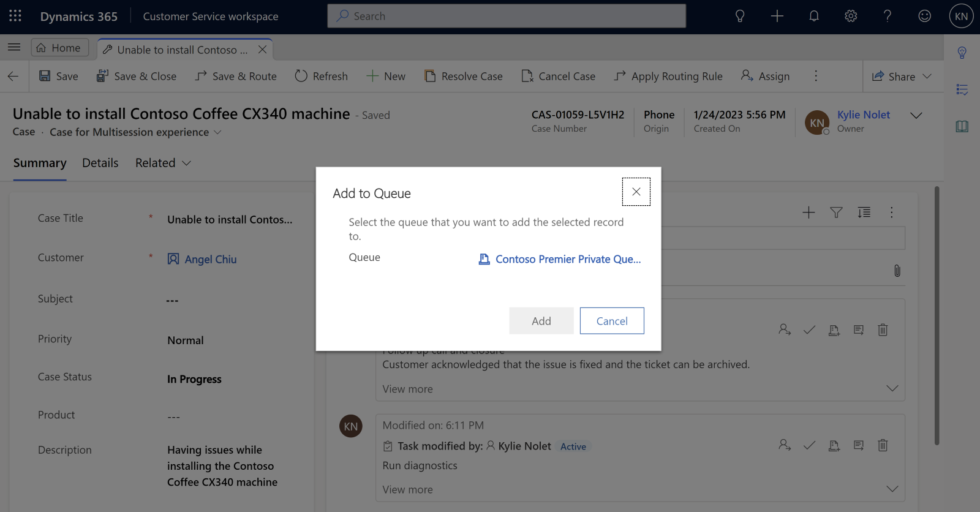The height and width of the screenshot is (512, 980).
Task: Open the lightbulb smart assist side panel
Action: click(962, 53)
